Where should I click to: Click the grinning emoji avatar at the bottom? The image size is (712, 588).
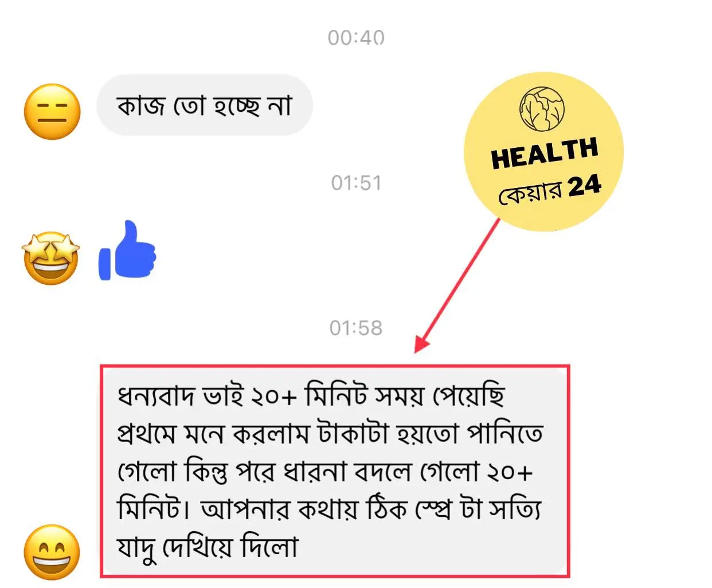[52, 552]
